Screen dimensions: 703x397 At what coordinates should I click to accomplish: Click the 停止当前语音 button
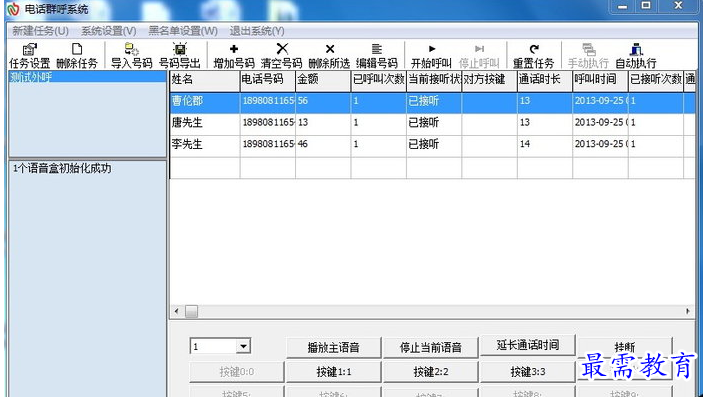430,348
